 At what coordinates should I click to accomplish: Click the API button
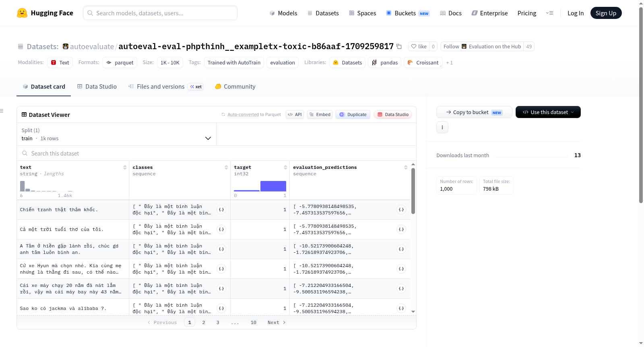295,114
